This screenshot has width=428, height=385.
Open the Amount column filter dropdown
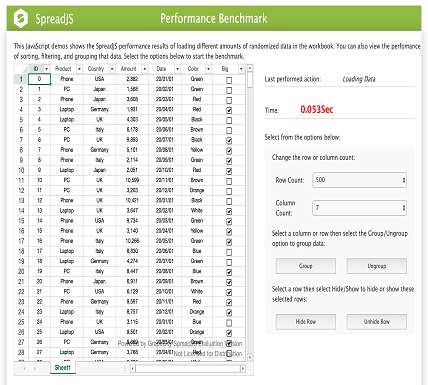pyautogui.click(x=145, y=69)
